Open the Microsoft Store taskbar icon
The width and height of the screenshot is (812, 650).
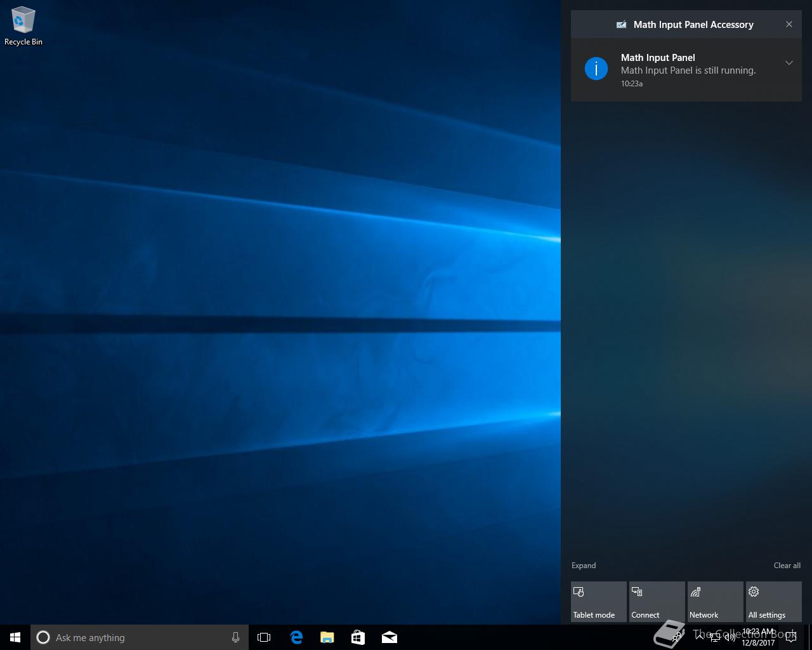pos(358,637)
